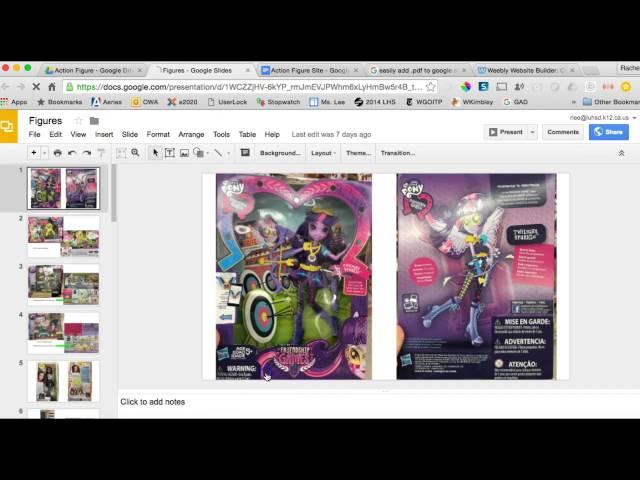
Task: Click the address bar URL
Action: [249, 87]
